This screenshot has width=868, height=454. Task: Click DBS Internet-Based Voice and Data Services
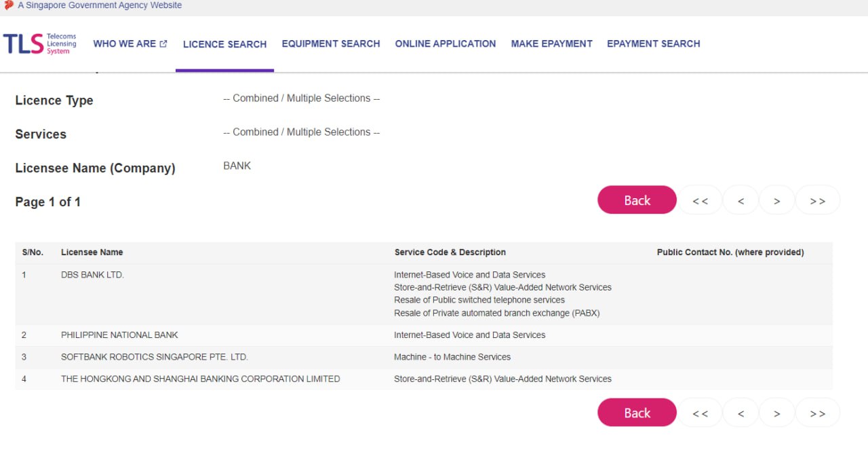[469, 275]
